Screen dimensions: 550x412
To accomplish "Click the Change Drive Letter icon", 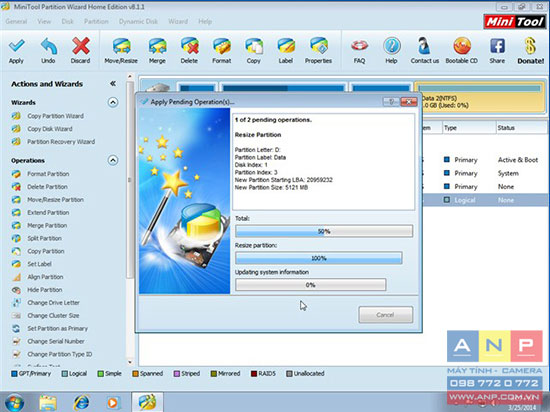I will (x=16, y=303).
